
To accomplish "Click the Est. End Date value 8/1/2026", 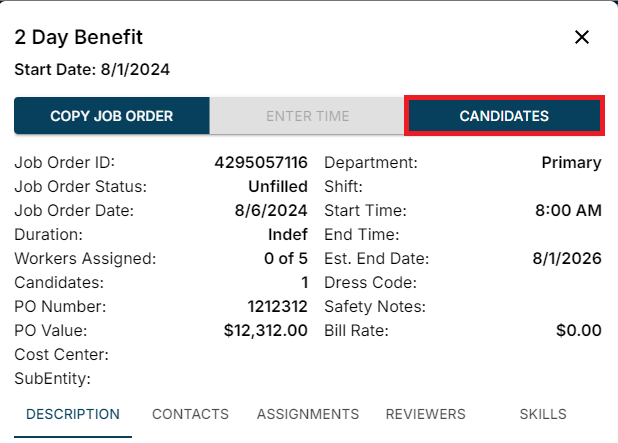I will tap(567, 259).
